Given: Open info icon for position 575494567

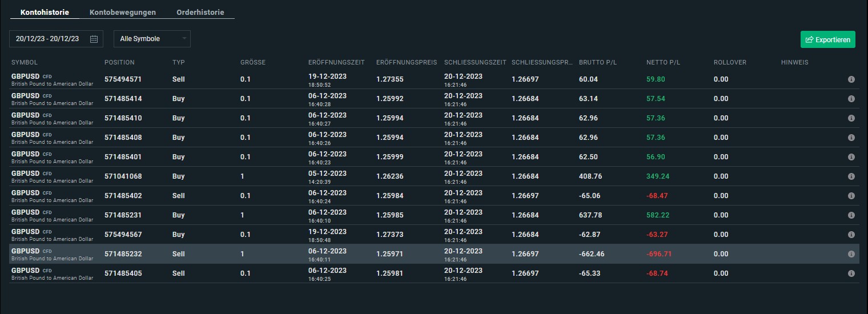Looking at the screenshot, I should [851, 235].
